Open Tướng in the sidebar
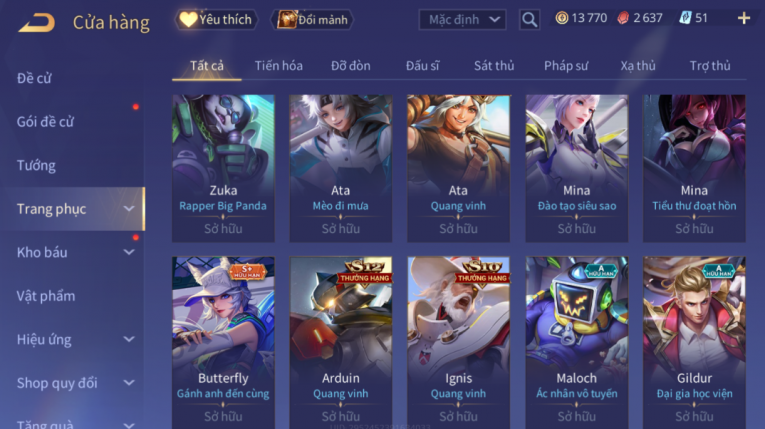 click(36, 165)
